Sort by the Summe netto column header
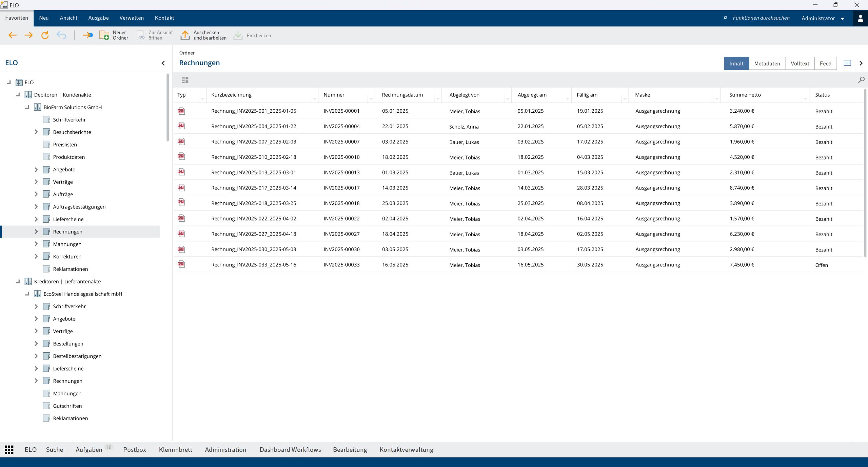The width and height of the screenshot is (868, 467). 745,95
